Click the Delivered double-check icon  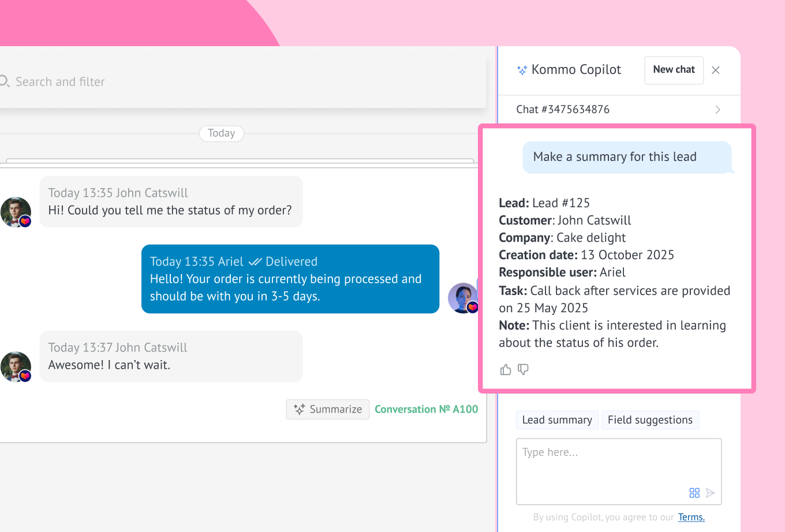[255, 262]
